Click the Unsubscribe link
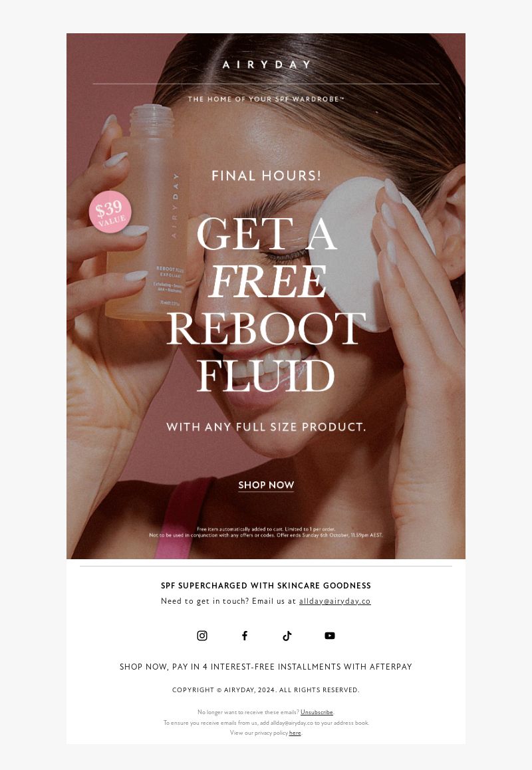The image size is (532, 770). [317, 712]
